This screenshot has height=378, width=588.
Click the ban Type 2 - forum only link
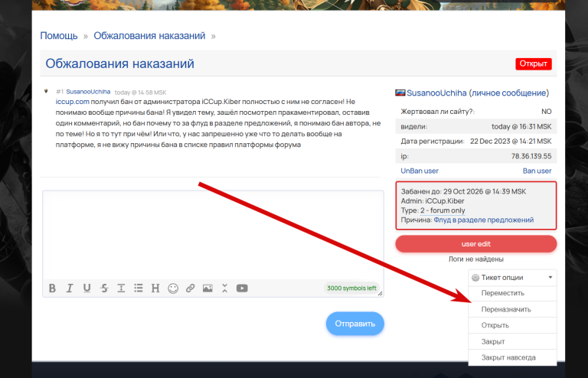click(x=443, y=210)
